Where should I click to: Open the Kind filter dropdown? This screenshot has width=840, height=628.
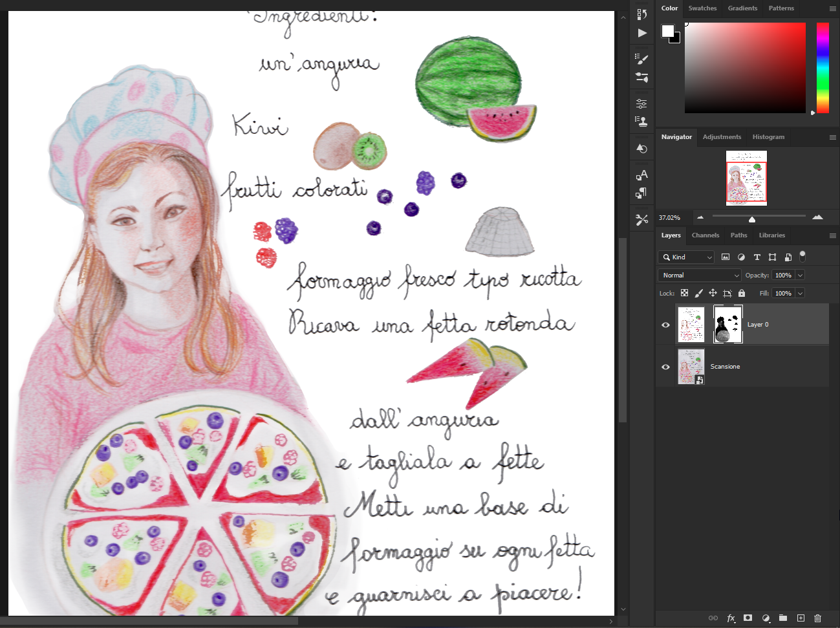pyautogui.click(x=685, y=257)
